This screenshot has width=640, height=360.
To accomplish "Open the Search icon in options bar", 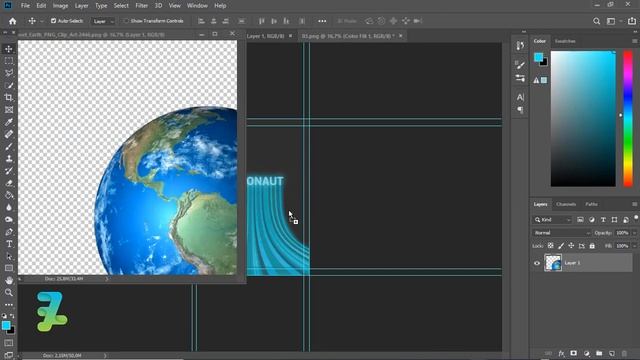I will pyautogui.click(x=596, y=21).
